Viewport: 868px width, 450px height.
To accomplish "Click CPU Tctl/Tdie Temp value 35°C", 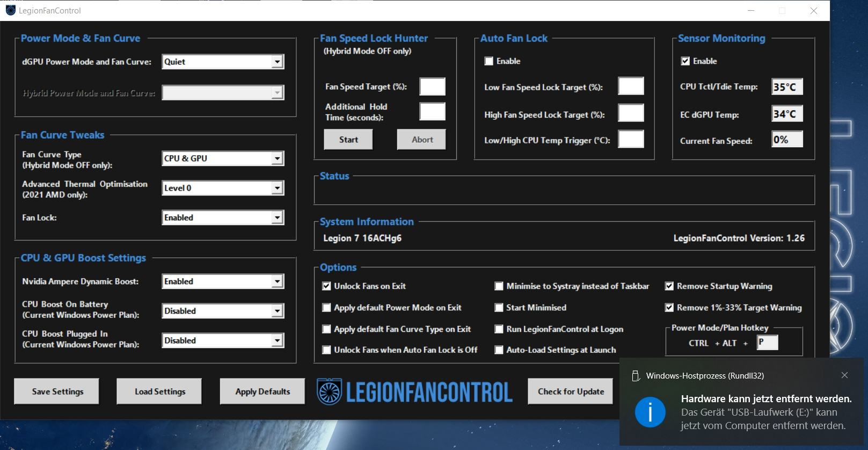I will click(x=787, y=87).
